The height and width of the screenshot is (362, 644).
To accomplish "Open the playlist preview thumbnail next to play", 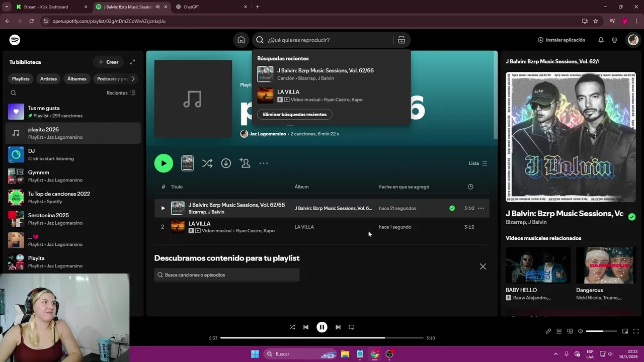I will point(187,163).
